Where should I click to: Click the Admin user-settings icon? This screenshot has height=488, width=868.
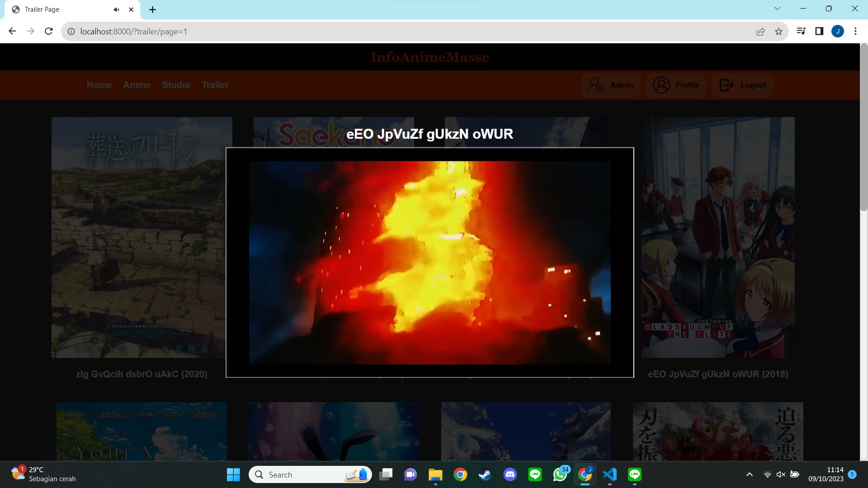coord(595,85)
